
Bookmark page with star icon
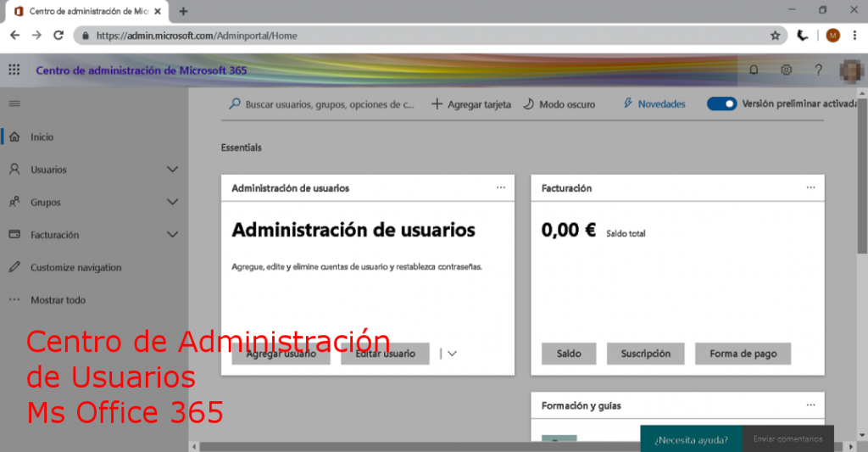pos(775,36)
